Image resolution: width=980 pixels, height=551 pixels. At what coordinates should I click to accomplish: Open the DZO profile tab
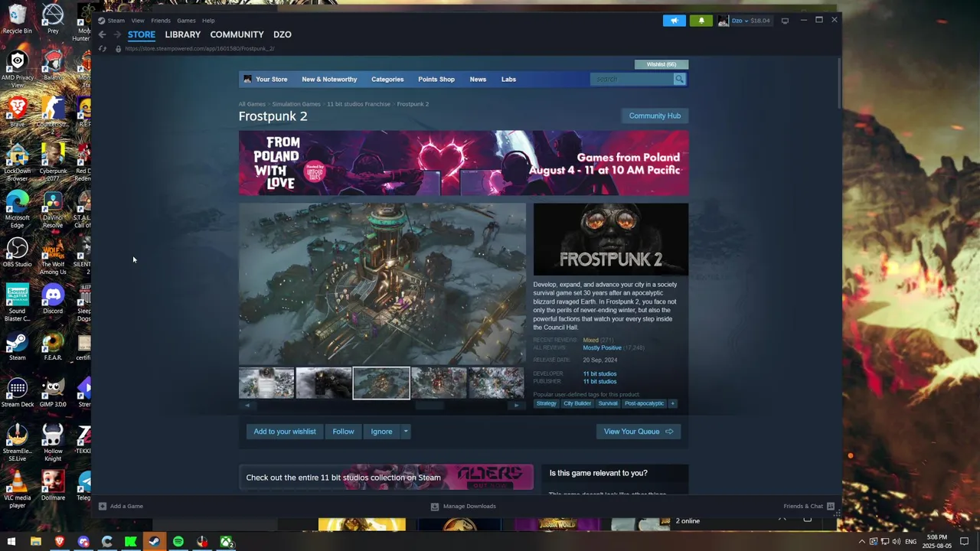(283, 34)
